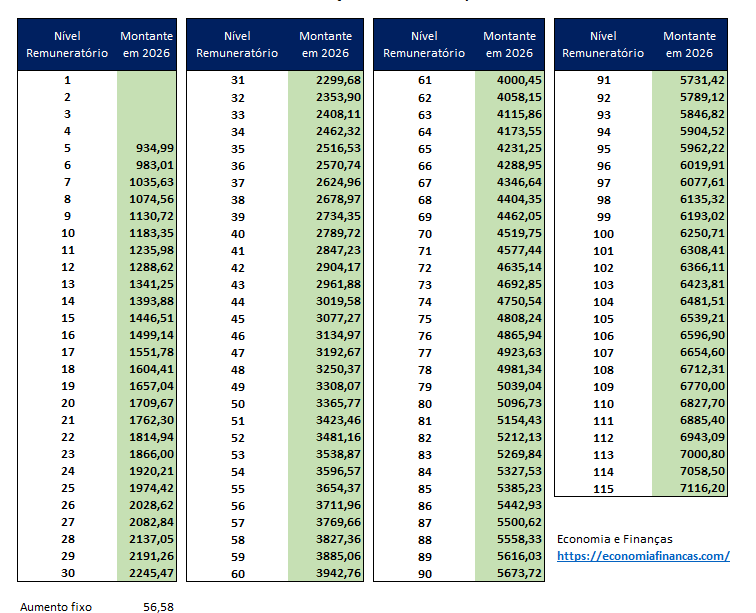756x613 pixels.
Task: Select level number 45 cell
Action: click(x=237, y=318)
